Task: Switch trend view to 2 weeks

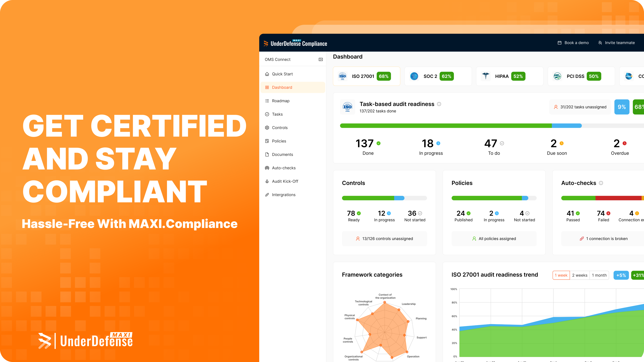Action: pyautogui.click(x=580, y=275)
